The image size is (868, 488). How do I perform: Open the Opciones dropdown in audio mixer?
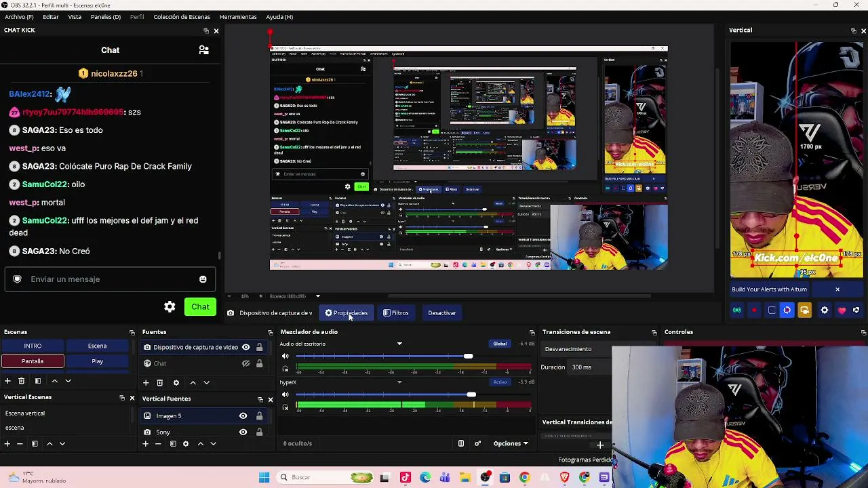tap(511, 443)
